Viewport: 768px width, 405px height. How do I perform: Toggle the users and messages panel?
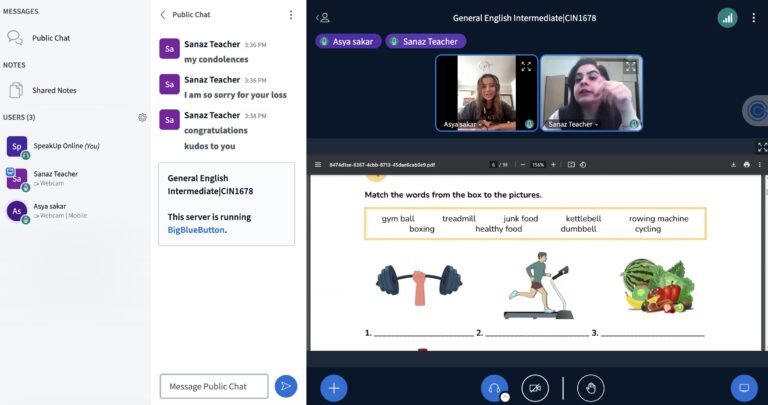coord(323,17)
